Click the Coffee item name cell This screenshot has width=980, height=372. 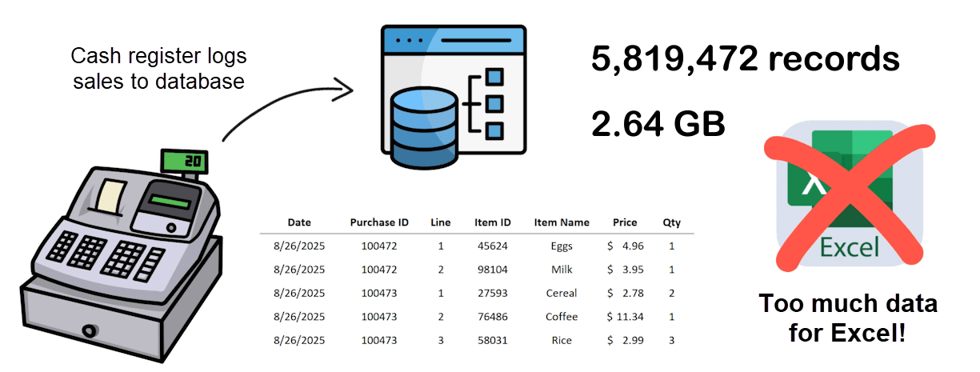click(x=562, y=317)
